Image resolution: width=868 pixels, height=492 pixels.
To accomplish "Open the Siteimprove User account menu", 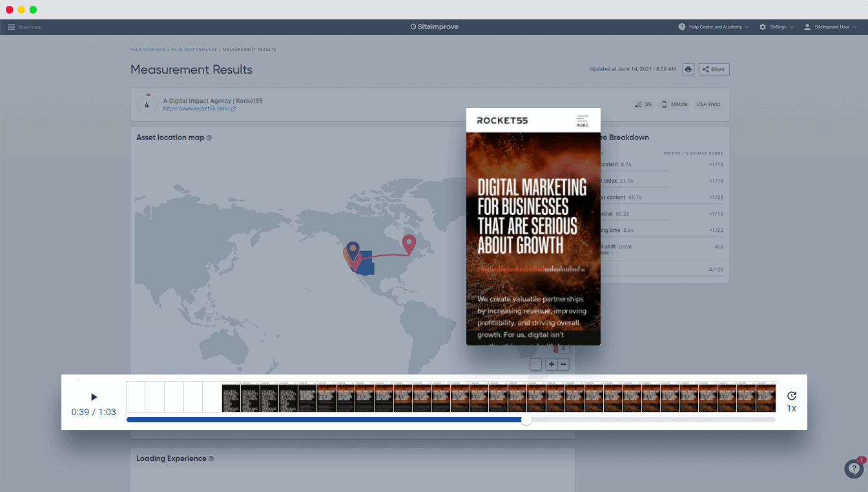I will point(831,27).
